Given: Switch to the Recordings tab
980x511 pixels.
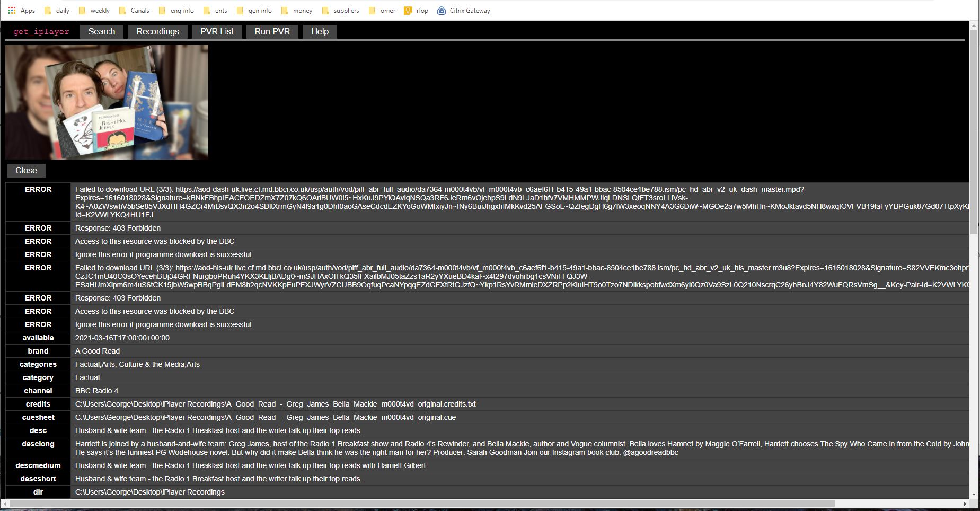Looking at the screenshot, I should point(157,31).
